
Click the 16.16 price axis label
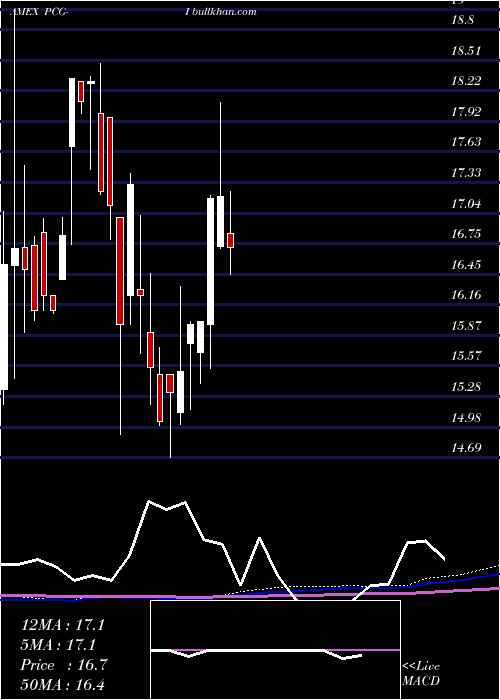click(466, 295)
